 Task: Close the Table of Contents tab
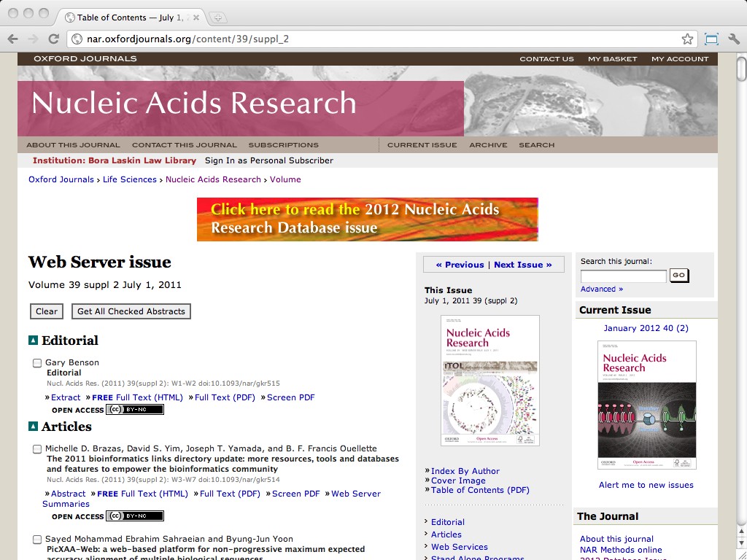click(196, 17)
